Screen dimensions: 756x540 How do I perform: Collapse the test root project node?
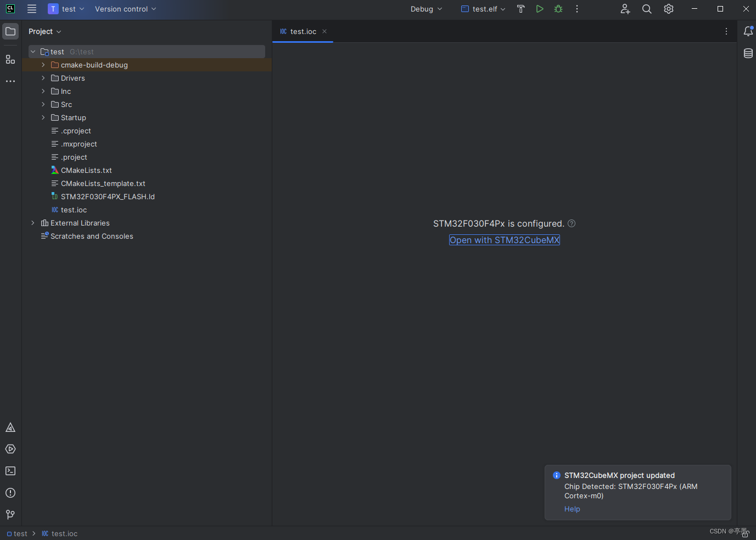pos(33,52)
